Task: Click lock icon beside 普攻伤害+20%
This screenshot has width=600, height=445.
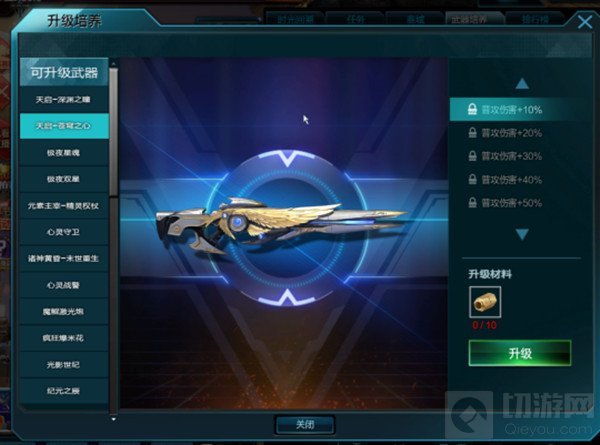Action: coord(473,133)
